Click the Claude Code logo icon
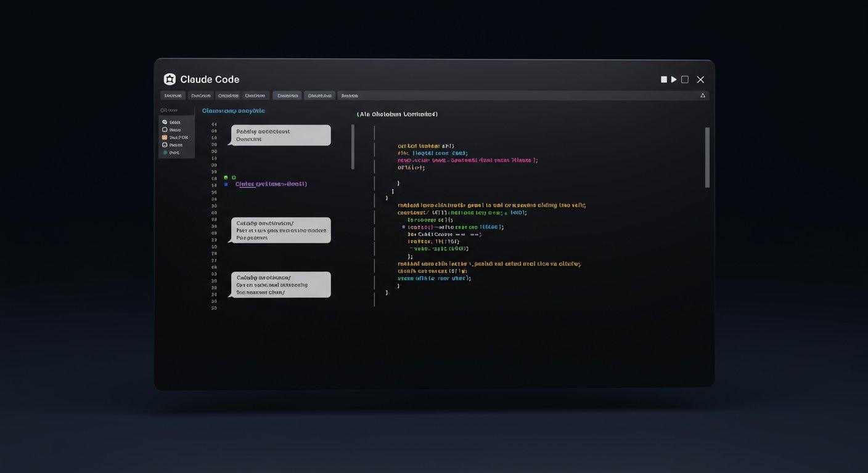Viewport: 868px width, 473px height. 170,79
